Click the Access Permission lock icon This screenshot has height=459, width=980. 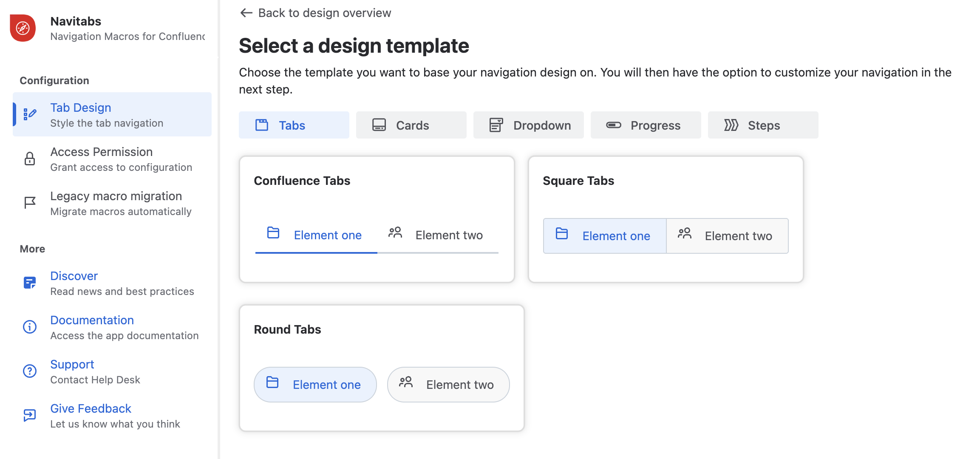coord(30,159)
